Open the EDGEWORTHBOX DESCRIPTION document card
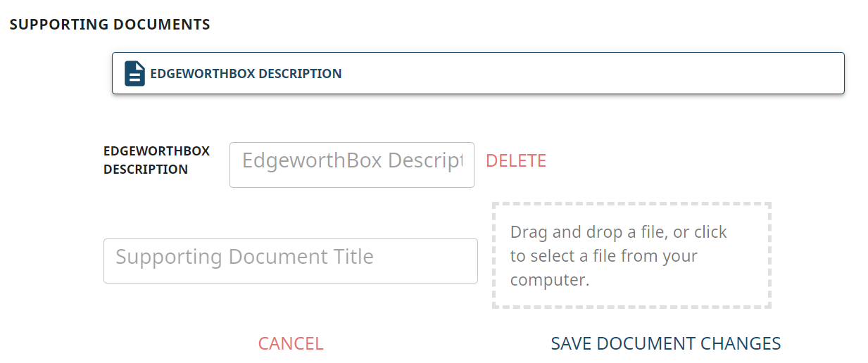868x363 pixels. click(478, 73)
